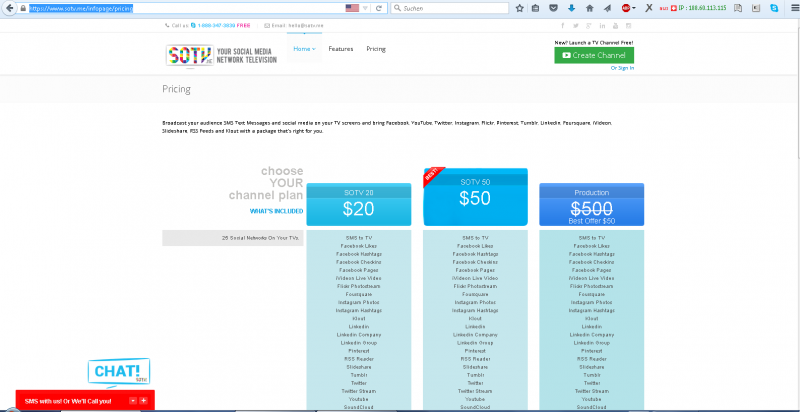The width and height of the screenshot is (800, 412).
Task: Open the SOTV Facebook social icon
Action: coord(563,25)
